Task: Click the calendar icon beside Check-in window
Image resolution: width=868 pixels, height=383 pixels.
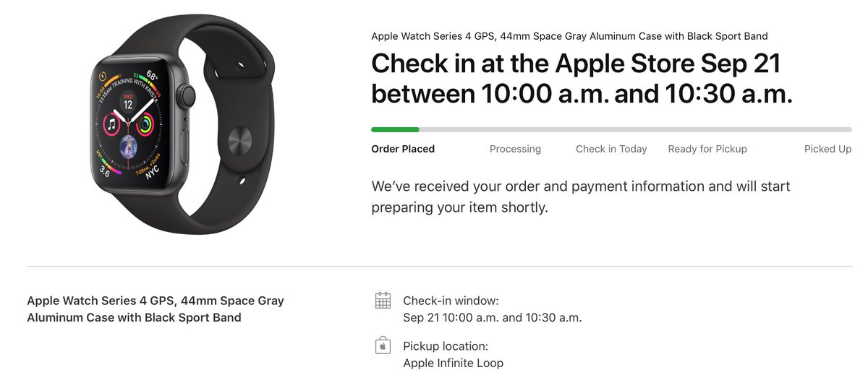Action: click(x=383, y=301)
